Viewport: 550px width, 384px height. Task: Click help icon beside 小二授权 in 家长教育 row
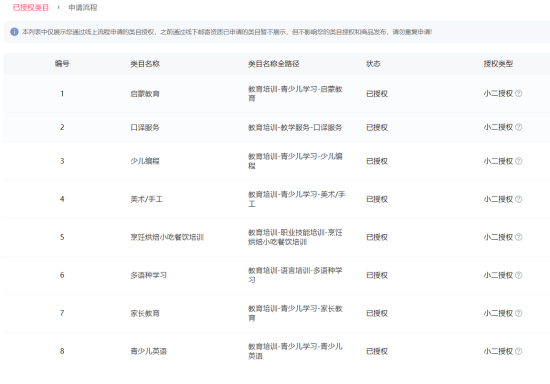[x=518, y=313]
